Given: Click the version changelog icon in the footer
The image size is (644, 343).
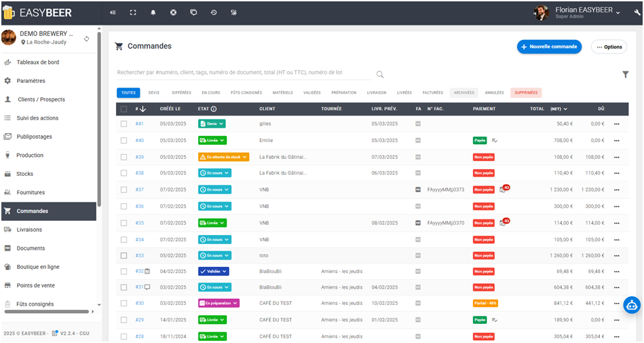Looking at the screenshot, I should (55, 333).
